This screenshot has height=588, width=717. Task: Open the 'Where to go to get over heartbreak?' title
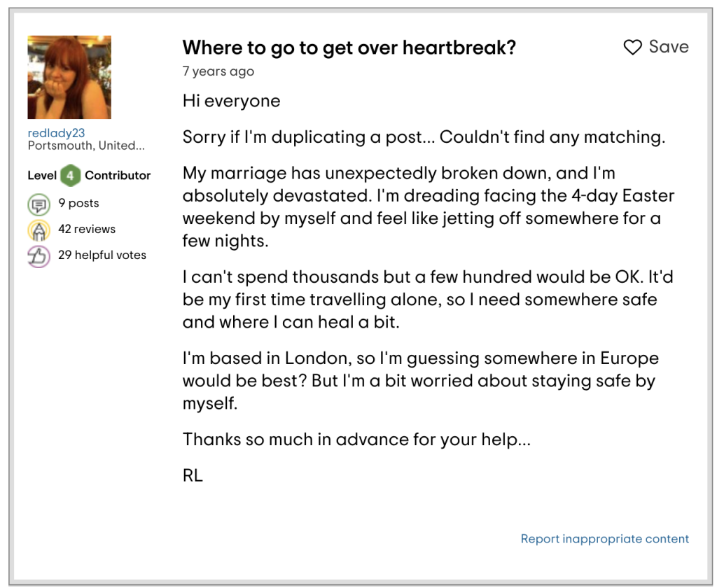coord(349,48)
